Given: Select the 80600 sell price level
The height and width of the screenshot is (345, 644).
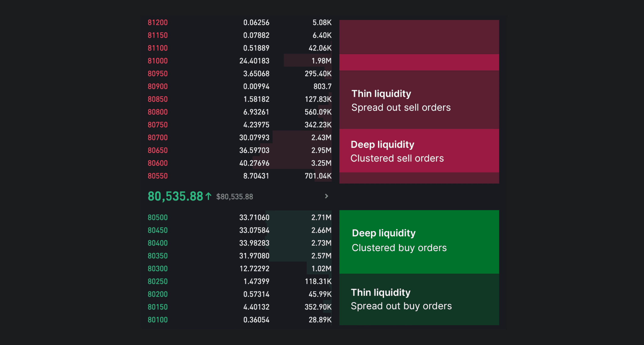Looking at the screenshot, I should 158,163.
